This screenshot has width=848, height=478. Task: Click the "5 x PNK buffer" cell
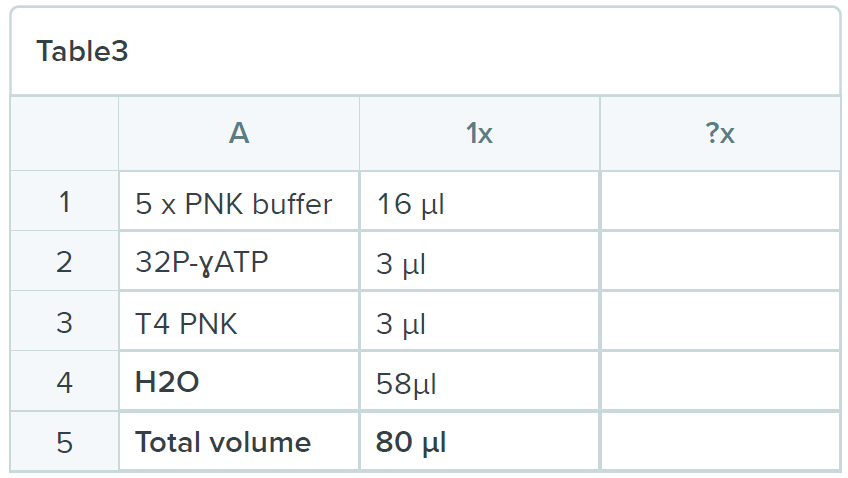(234, 204)
